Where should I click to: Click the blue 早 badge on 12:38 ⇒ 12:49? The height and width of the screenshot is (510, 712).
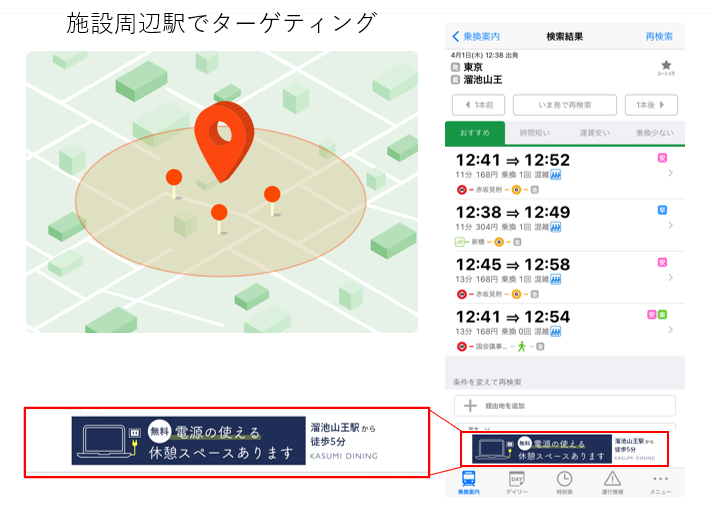click(663, 210)
